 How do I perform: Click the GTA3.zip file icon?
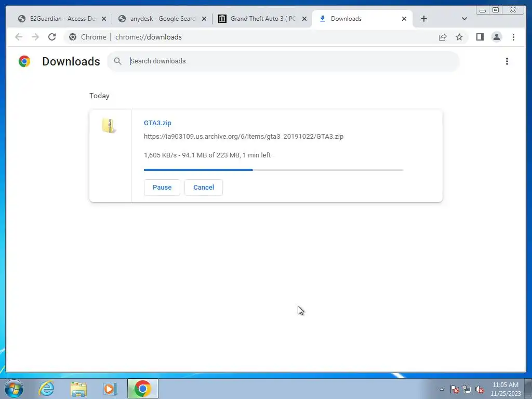(109, 126)
